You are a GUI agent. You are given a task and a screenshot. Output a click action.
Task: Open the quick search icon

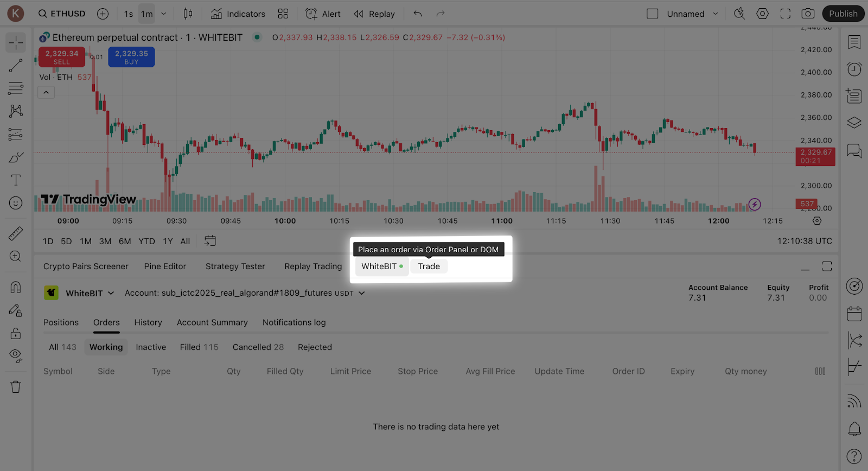tap(739, 14)
